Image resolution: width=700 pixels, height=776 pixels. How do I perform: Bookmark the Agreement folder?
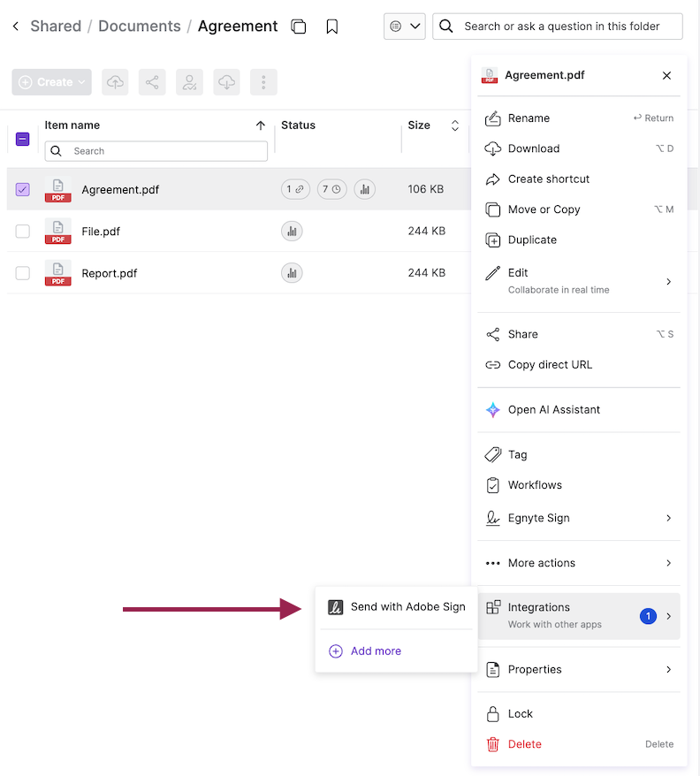tap(332, 27)
